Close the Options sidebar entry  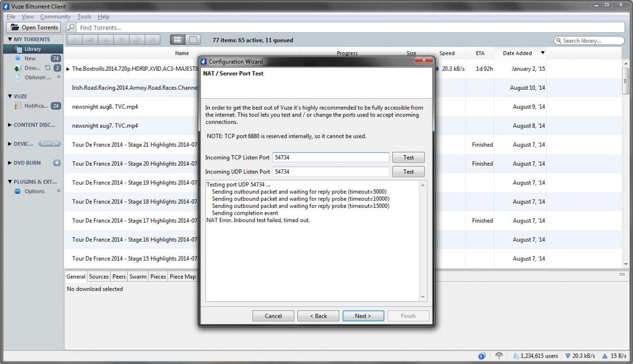click(x=59, y=191)
